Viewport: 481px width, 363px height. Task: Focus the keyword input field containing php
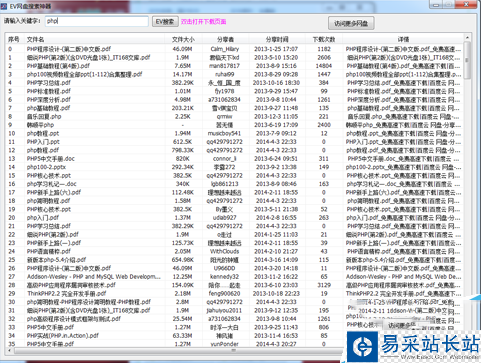(x=96, y=21)
